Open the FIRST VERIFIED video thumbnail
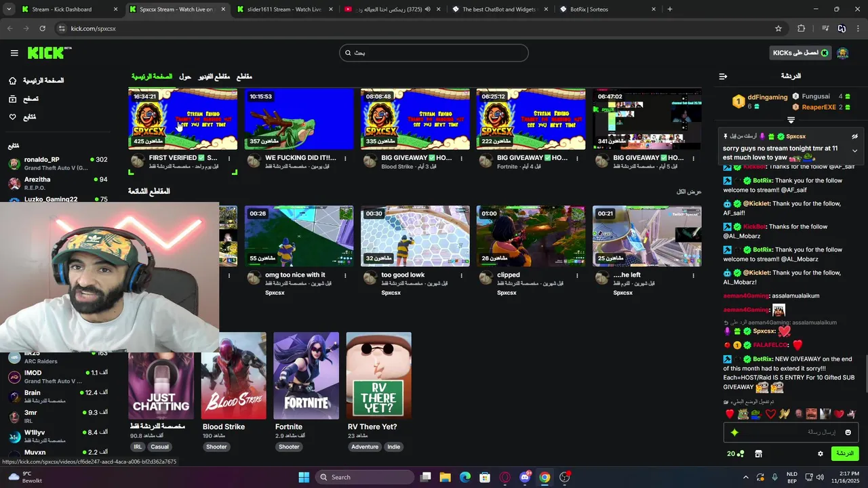The width and height of the screenshot is (868, 488). click(x=183, y=119)
